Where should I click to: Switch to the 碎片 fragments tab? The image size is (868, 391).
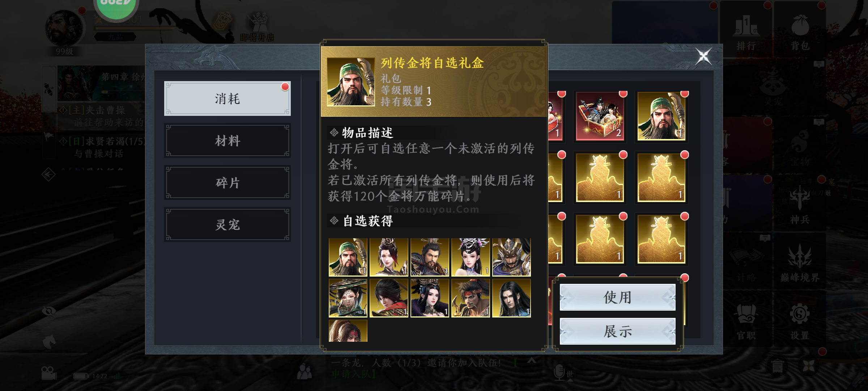[x=227, y=183]
